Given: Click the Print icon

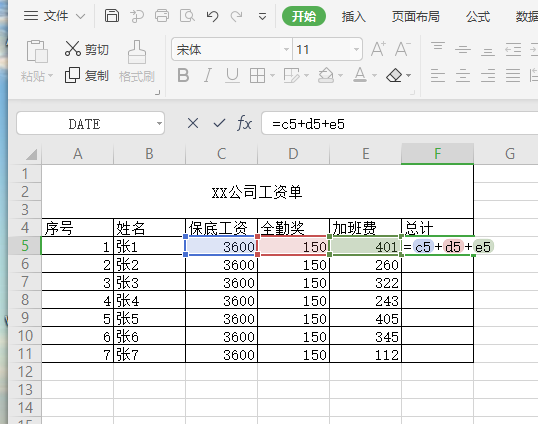Looking at the screenshot, I should point(162,16).
